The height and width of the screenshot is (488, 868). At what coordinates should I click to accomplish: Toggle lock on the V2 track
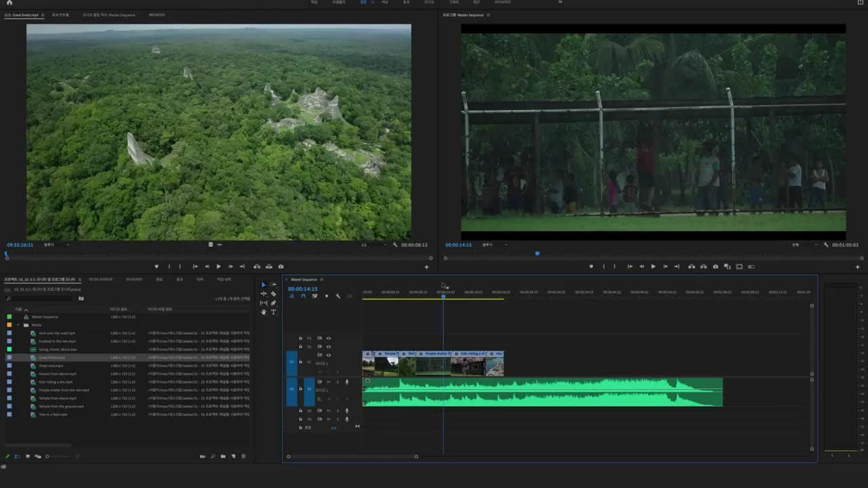pos(300,347)
